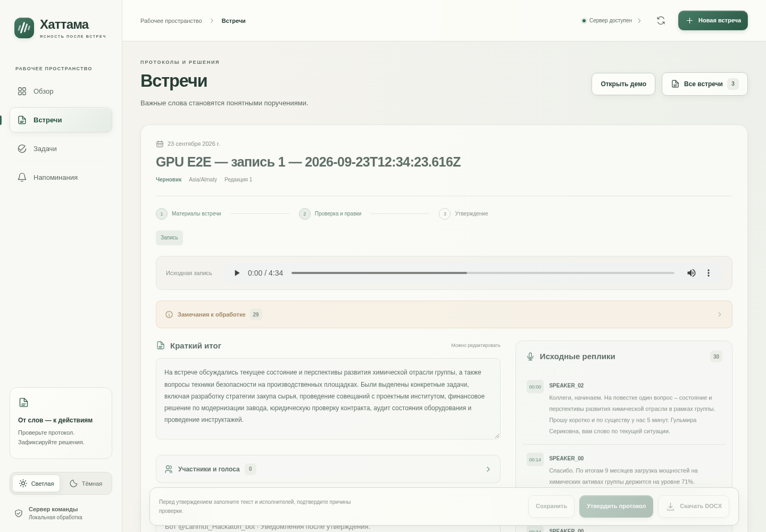Click Утвердить протокол button

pyautogui.click(x=617, y=506)
